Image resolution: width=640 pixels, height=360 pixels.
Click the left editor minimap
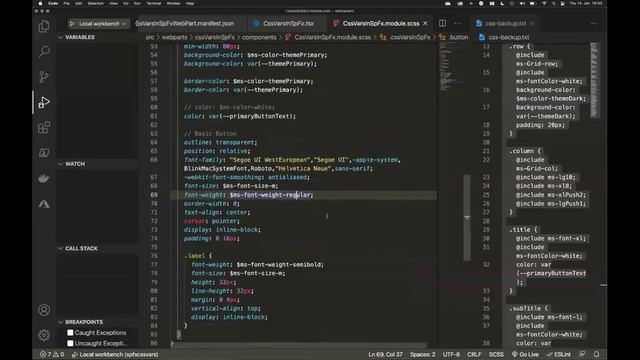tap(450, 67)
